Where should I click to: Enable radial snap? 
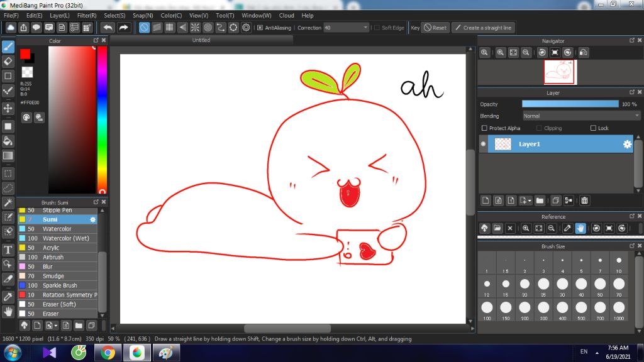[195, 28]
